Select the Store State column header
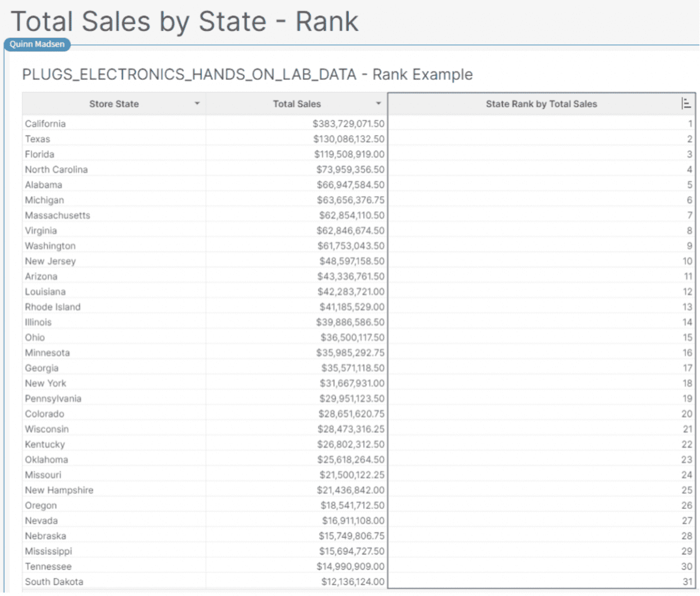The image size is (700, 596). [x=114, y=103]
